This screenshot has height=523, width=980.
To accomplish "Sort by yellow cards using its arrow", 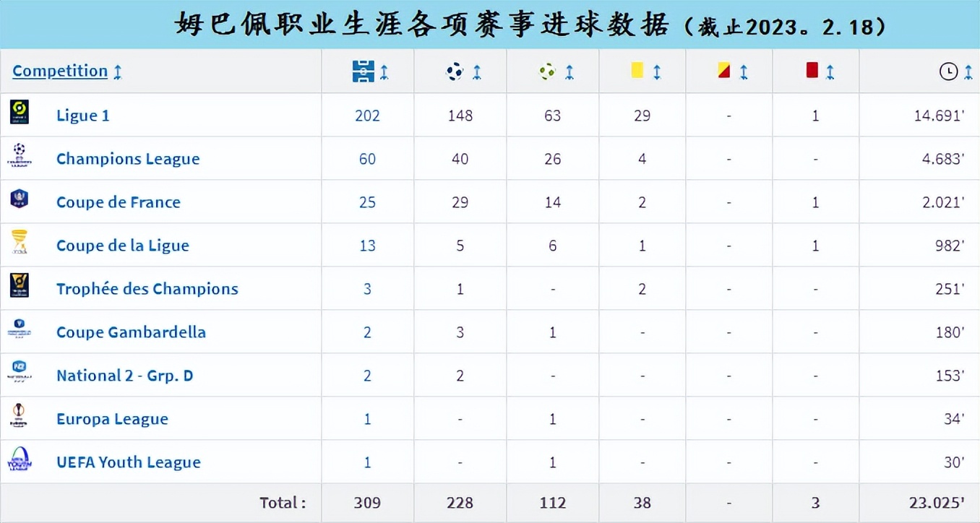I will click(x=657, y=72).
